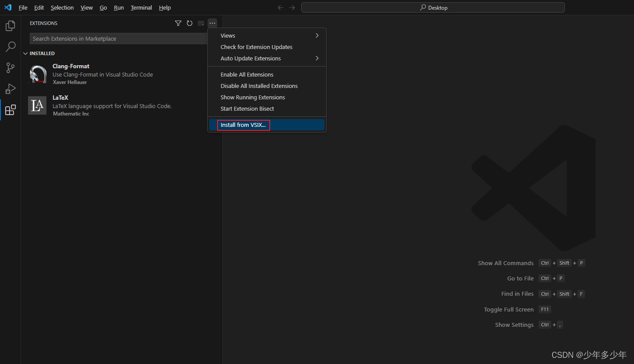The image size is (634, 364).
Task: Open the Clang-Format extension entry
Action: (x=121, y=74)
